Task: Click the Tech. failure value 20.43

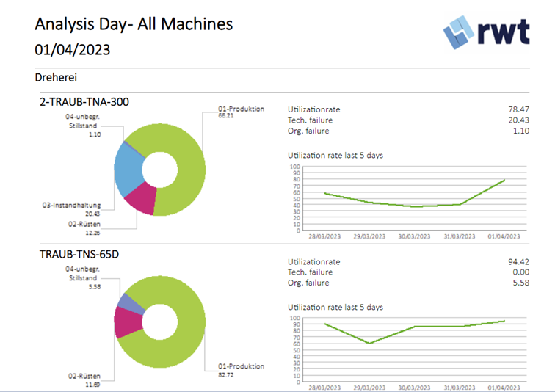Action: click(518, 120)
